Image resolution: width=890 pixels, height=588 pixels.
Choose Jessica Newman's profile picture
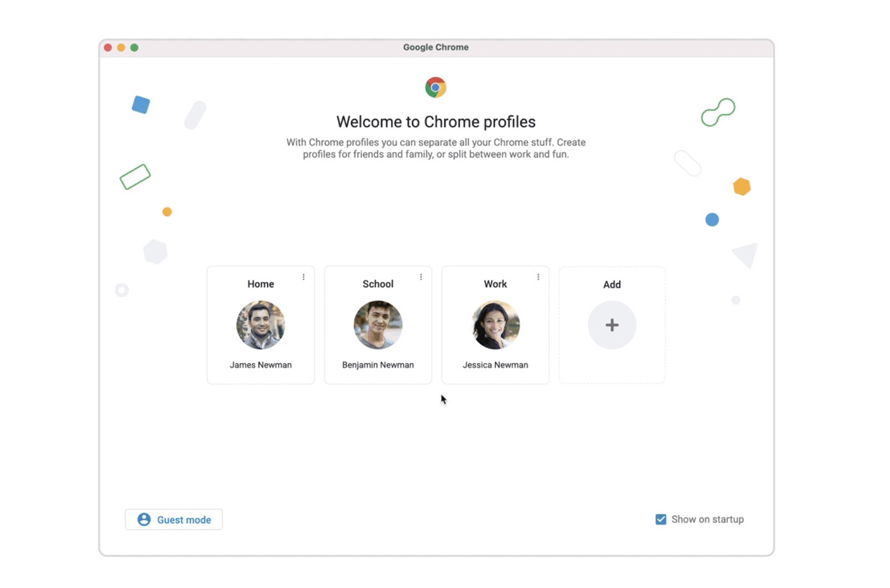click(x=495, y=325)
